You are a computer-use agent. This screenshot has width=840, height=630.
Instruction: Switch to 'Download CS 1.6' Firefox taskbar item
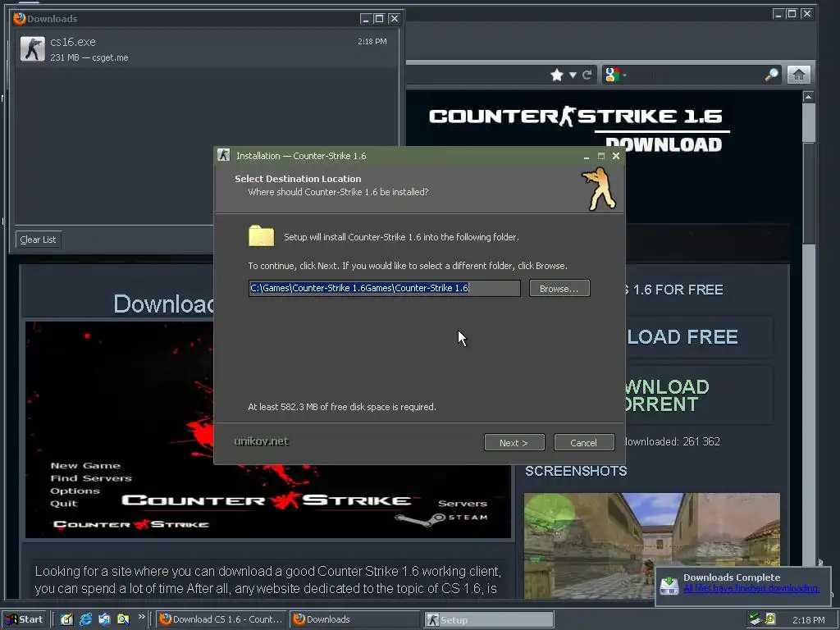[x=221, y=619]
